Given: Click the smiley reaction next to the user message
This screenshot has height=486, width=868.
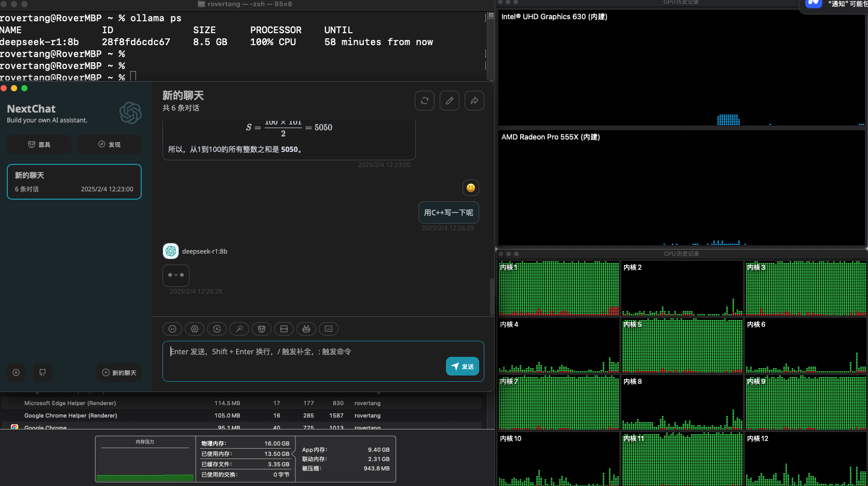Looking at the screenshot, I should (470, 188).
